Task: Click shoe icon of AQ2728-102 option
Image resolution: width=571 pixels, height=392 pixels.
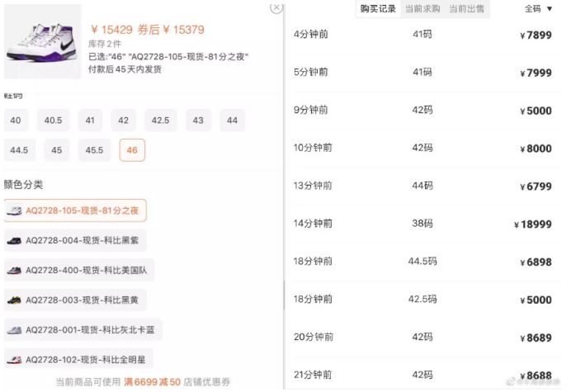Action: tap(14, 360)
